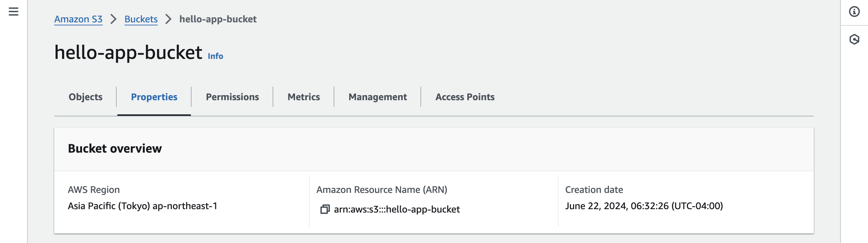Click the Asia Pacific (Tokyo) region value
This screenshot has width=868, height=243.
[x=142, y=206]
